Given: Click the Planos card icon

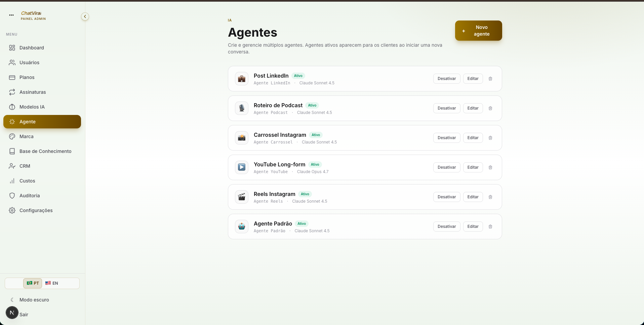Looking at the screenshot, I should [12, 77].
